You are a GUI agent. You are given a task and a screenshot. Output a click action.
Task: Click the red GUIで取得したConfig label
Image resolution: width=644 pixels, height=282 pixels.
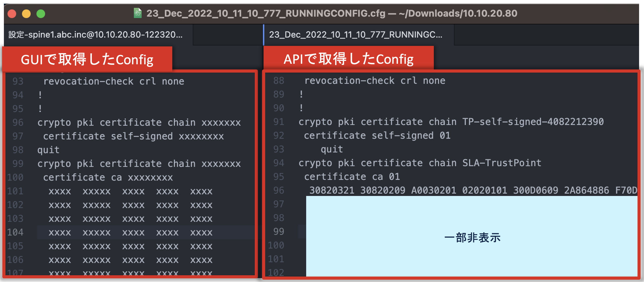[87, 59]
